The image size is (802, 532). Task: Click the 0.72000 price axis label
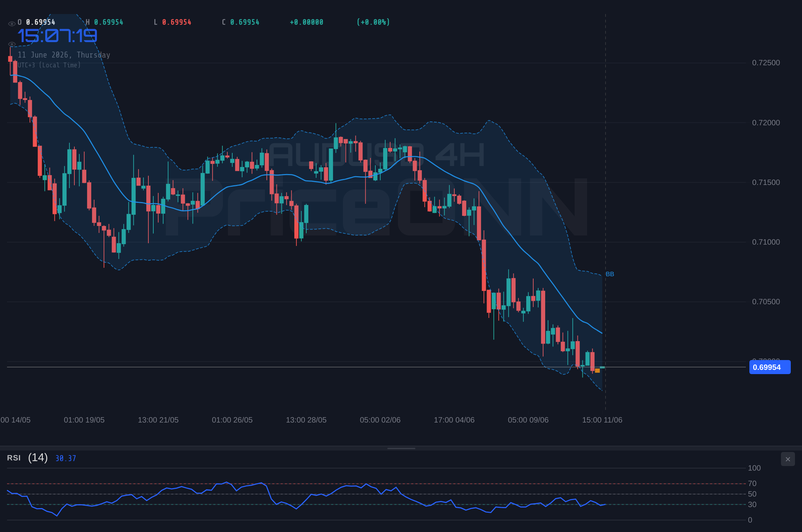766,123
